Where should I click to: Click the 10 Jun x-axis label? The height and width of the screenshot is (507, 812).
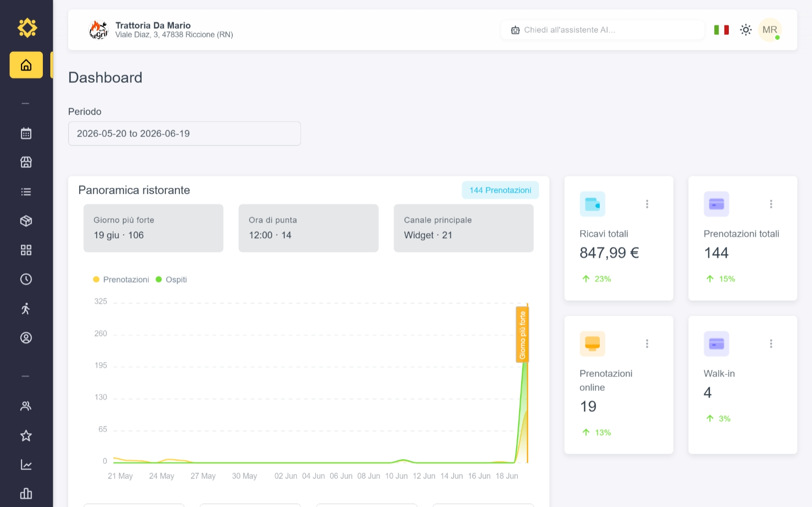[x=396, y=476]
